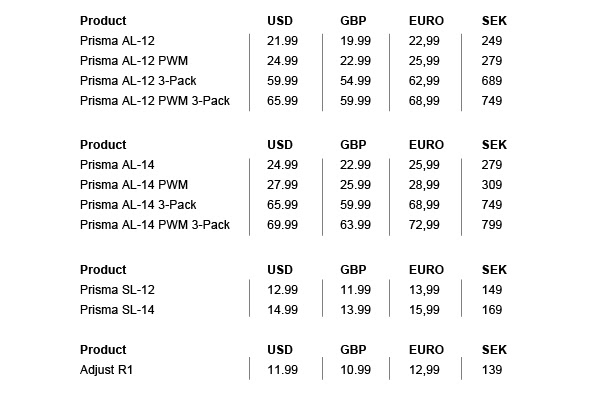The height and width of the screenshot is (396, 593).
Task: Click the Prisma AL-12 product name
Action: point(117,41)
